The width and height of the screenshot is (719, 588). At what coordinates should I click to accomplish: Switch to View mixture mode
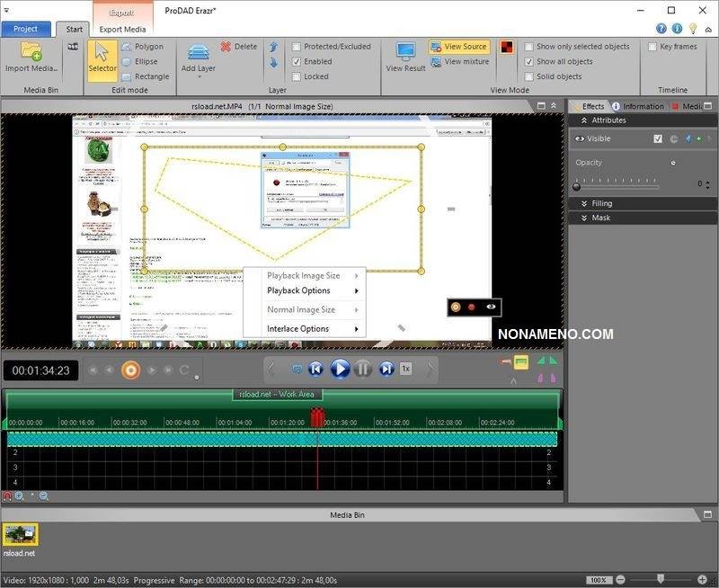(459, 61)
